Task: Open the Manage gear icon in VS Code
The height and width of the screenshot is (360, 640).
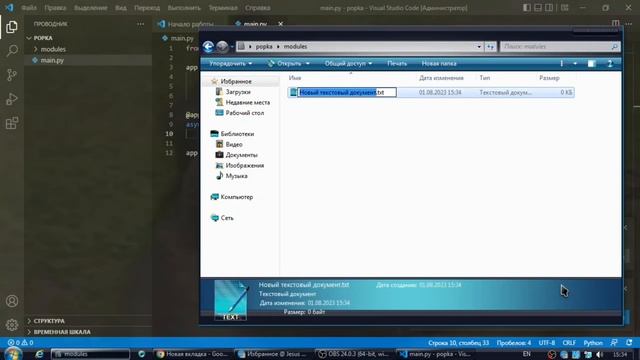Action: 12,325
